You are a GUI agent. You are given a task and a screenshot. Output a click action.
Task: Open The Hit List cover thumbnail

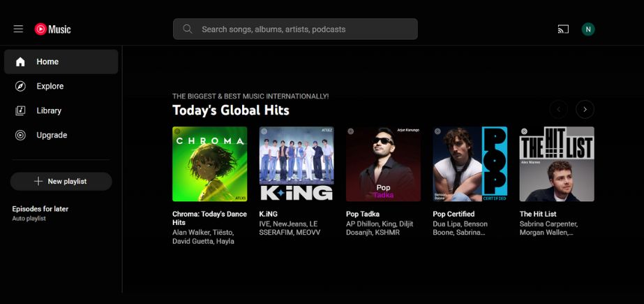[x=557, y=164]
